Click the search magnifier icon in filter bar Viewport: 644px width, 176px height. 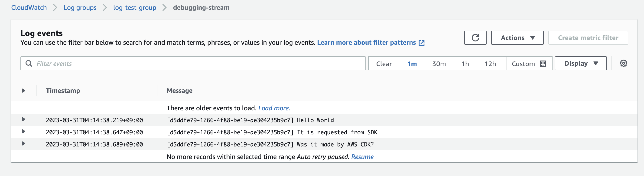[29, 64]
